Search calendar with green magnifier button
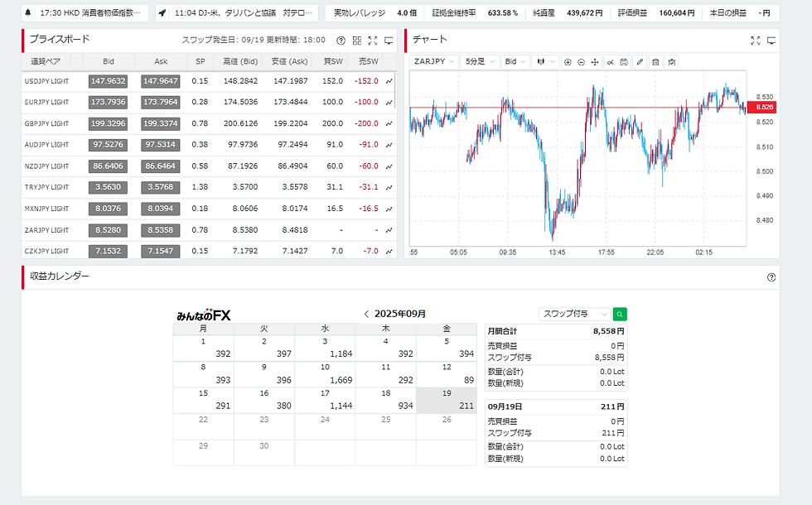Viewport: 812px width, 505px height. (620, 314)
